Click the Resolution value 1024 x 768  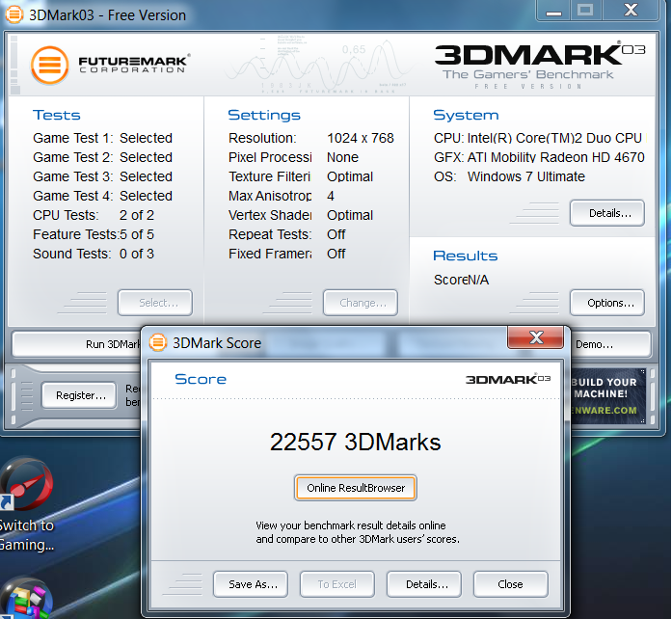click(361, 138)
